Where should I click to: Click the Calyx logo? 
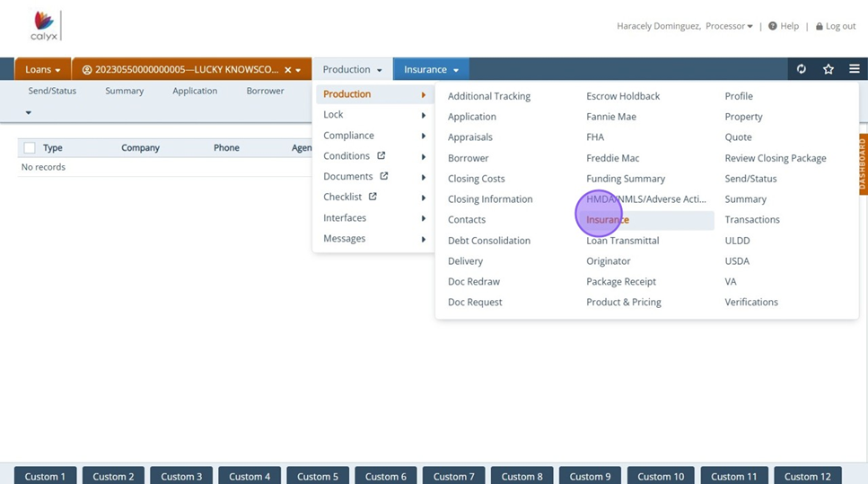tap(42, 27)
